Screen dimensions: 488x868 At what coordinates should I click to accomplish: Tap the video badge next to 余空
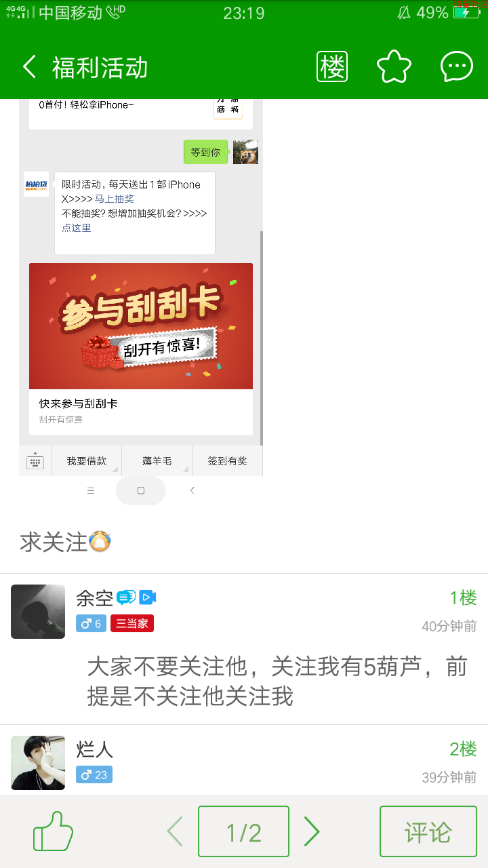click(148, 597)
